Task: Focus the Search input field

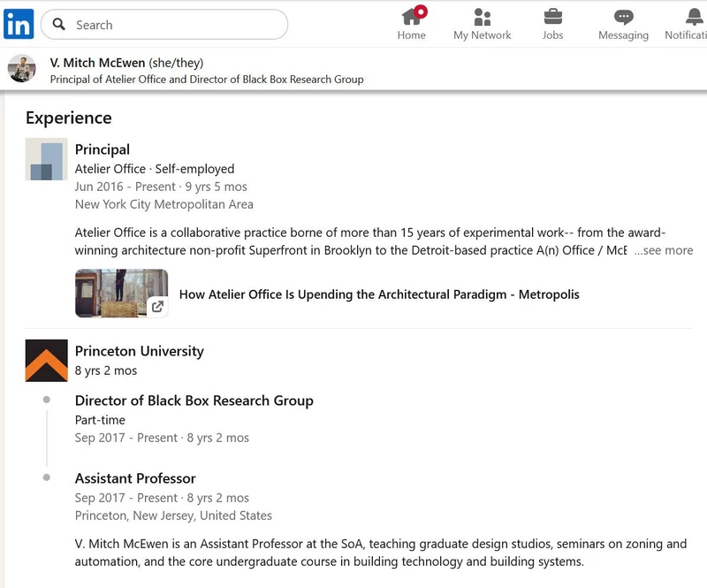Action: click(164, 25)
